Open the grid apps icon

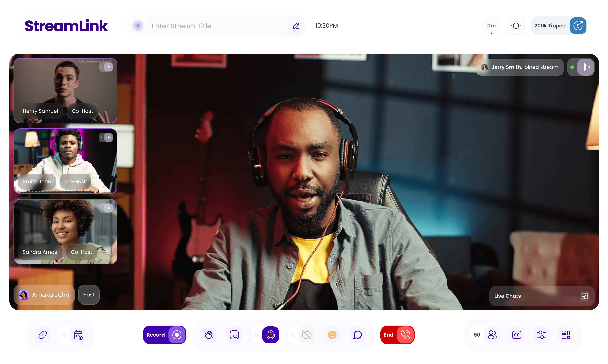[x=566, y=335]
